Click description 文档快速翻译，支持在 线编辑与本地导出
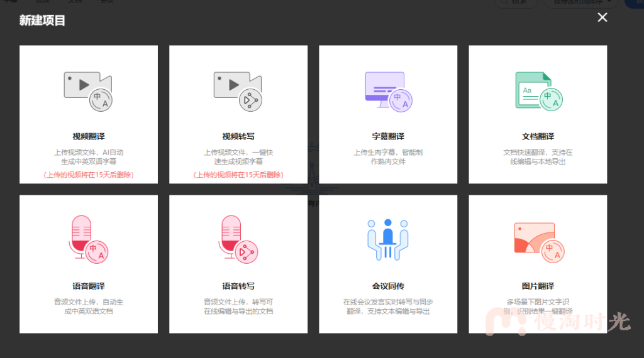This screenshot has width=644, height=358. pyautogui.click(x=538, y=157)
